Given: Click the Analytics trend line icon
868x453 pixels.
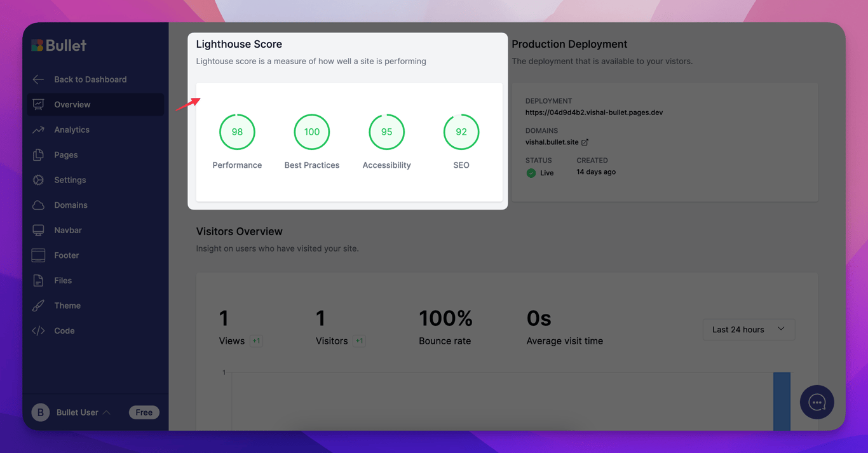Looking at the screenshot, I should tap(38, 130).
